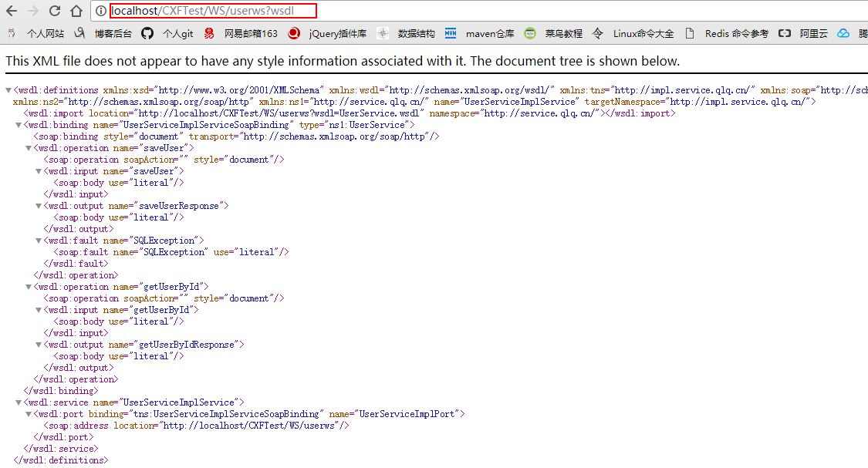Click the 个人网站 bookmark icon
The image size is (868, 468).
click(x=12, y=33)
